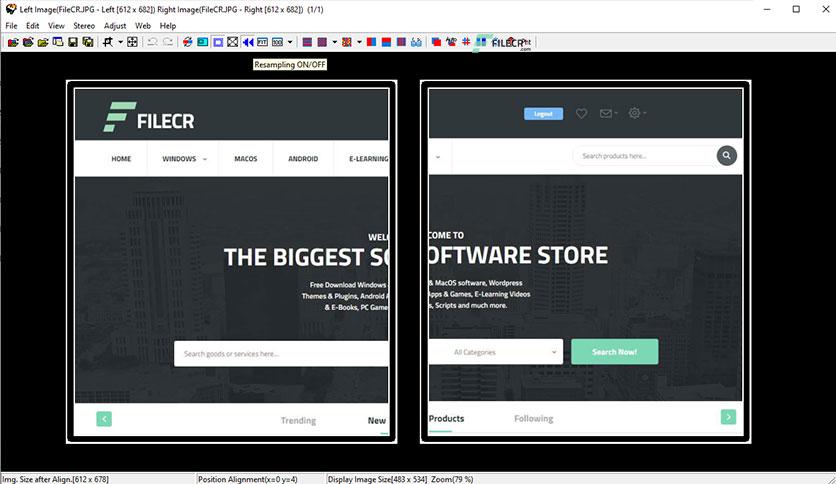Open the dropdown arrow next to the 100 zoom icon
This screenshot has width=836, height=484.
coord(290,42)
